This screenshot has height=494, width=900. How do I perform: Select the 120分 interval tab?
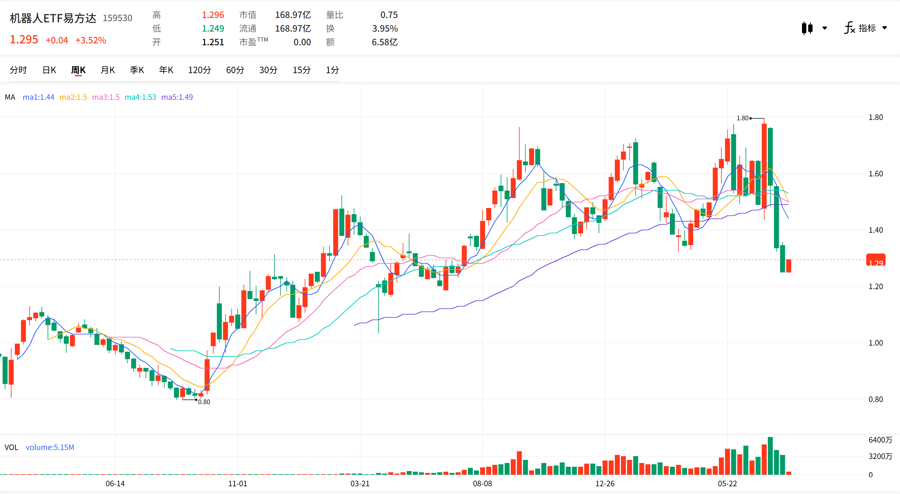point(199,70)
